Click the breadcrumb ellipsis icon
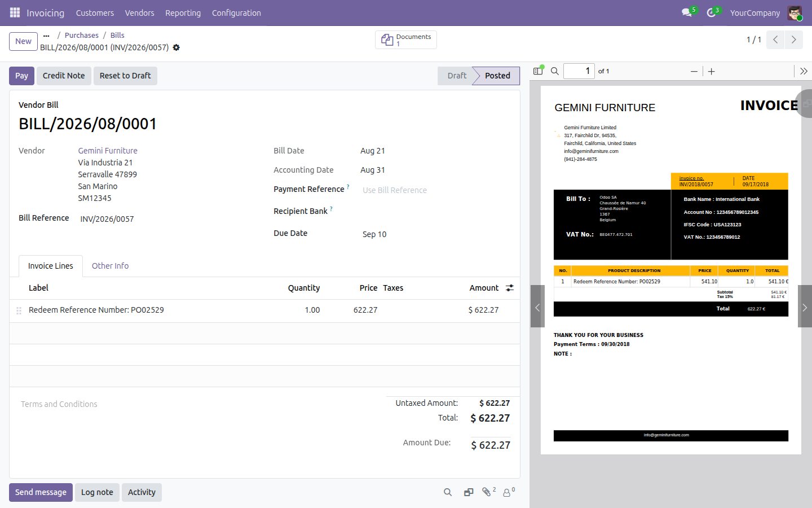This screenshot has width=812, height=508. pos(46,36)
